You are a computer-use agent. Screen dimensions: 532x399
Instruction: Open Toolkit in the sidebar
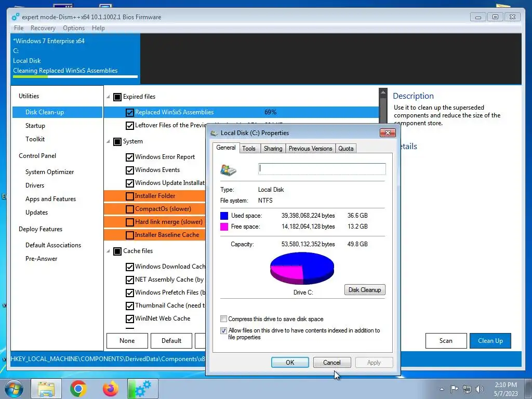[35, 139]
